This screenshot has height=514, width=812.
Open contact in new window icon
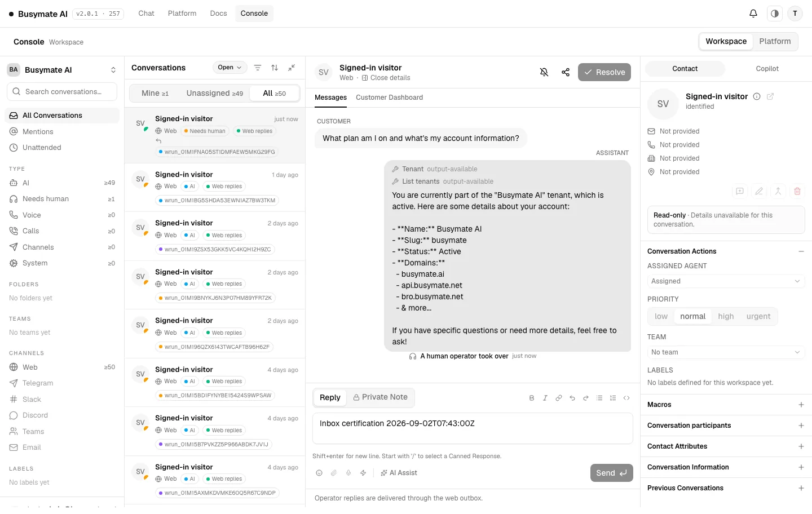pyautogui.click(x=770, y=96)
